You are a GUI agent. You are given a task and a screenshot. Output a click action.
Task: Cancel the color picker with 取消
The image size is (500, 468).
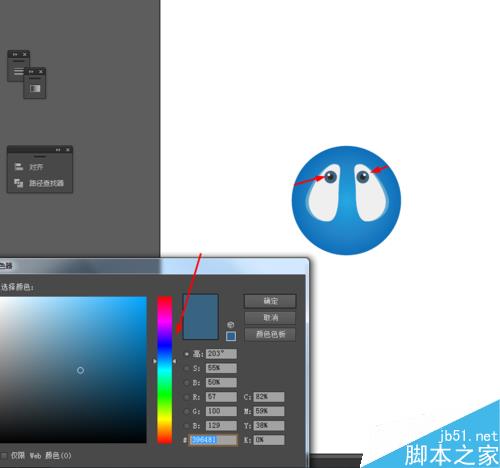[x=270, y=318]
